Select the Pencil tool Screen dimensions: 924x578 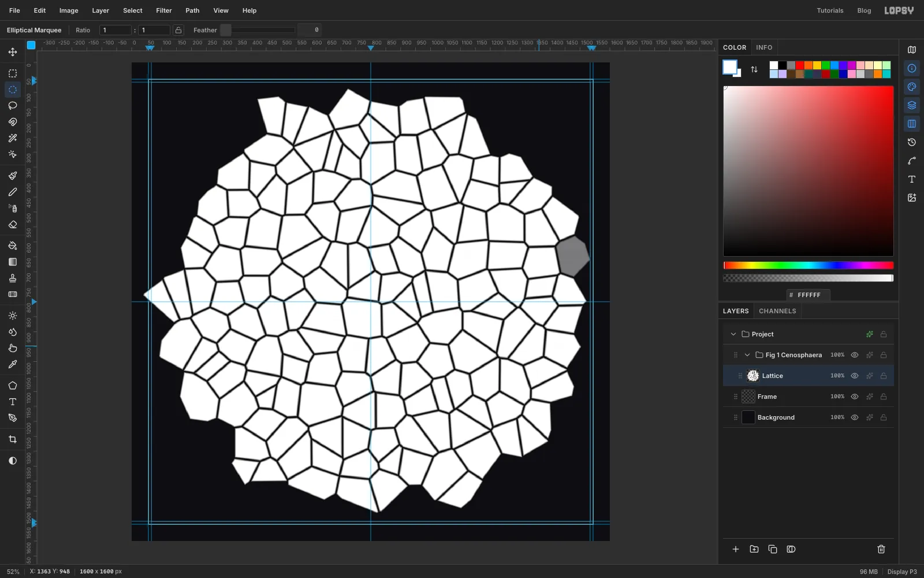point(13,192)
